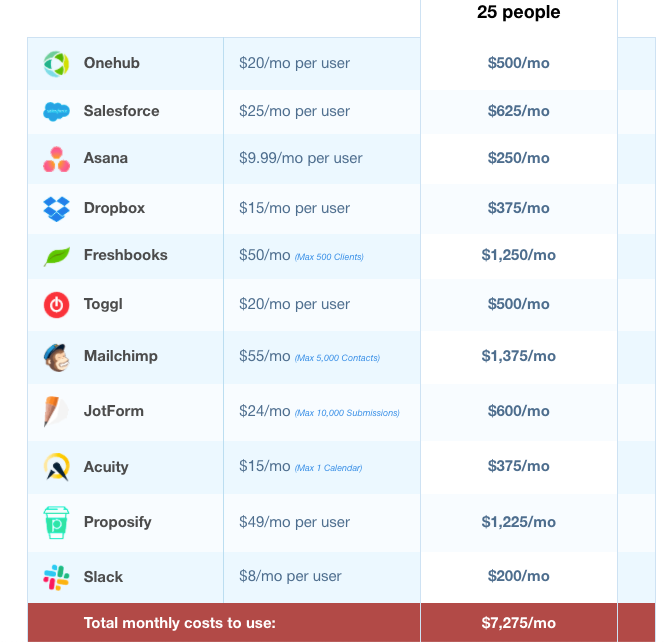Screen dimensions: 664x642
Task: Click the $7,275/mo total amount
Action: pyautogui.click(x=519, y=623)
